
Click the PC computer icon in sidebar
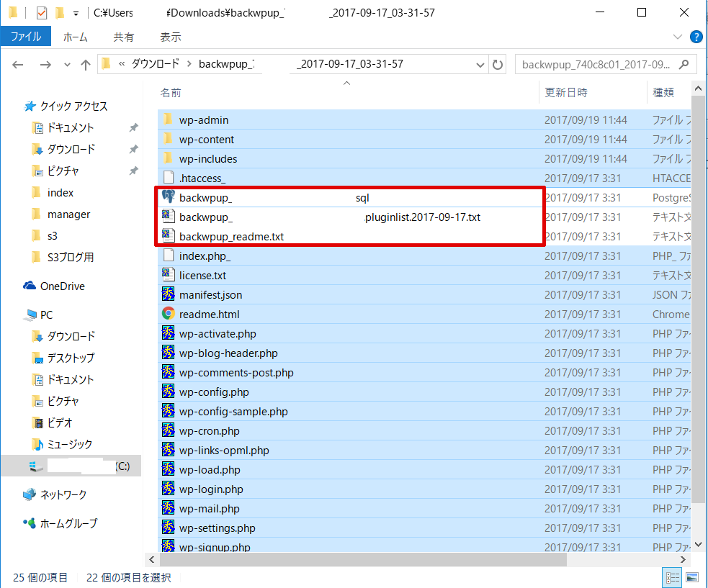(x=30, y=315)
